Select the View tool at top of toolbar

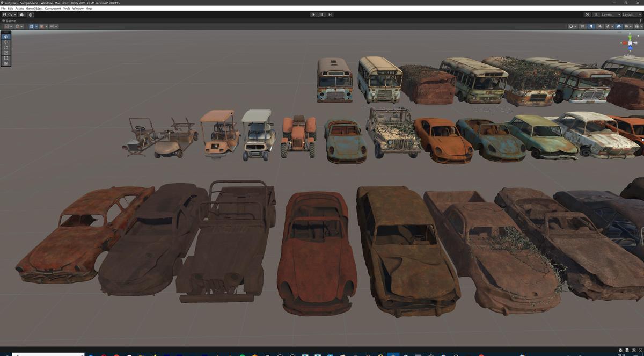[5, 37]
